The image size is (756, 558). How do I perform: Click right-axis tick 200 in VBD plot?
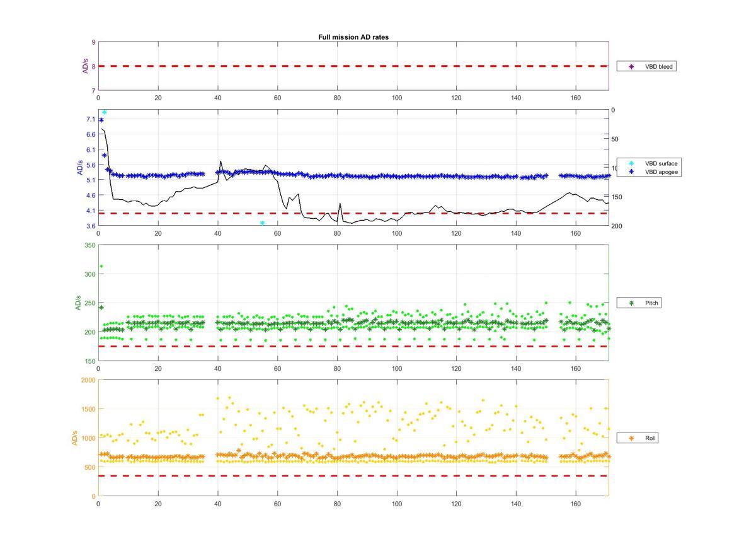(617, 226)
